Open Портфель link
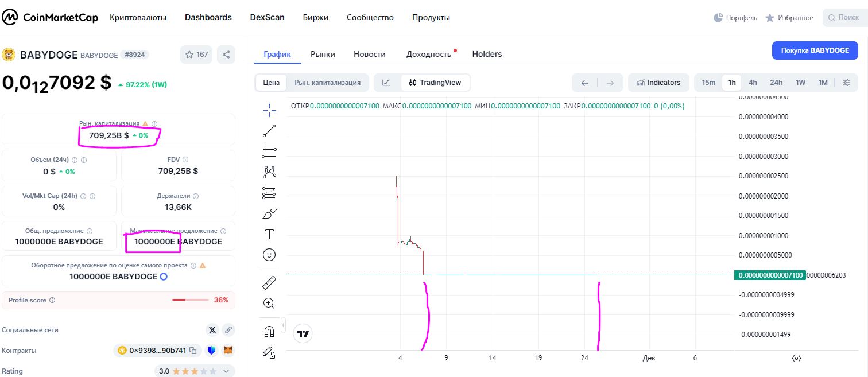The width and height of the screenshot is (868, 377). 735,18
